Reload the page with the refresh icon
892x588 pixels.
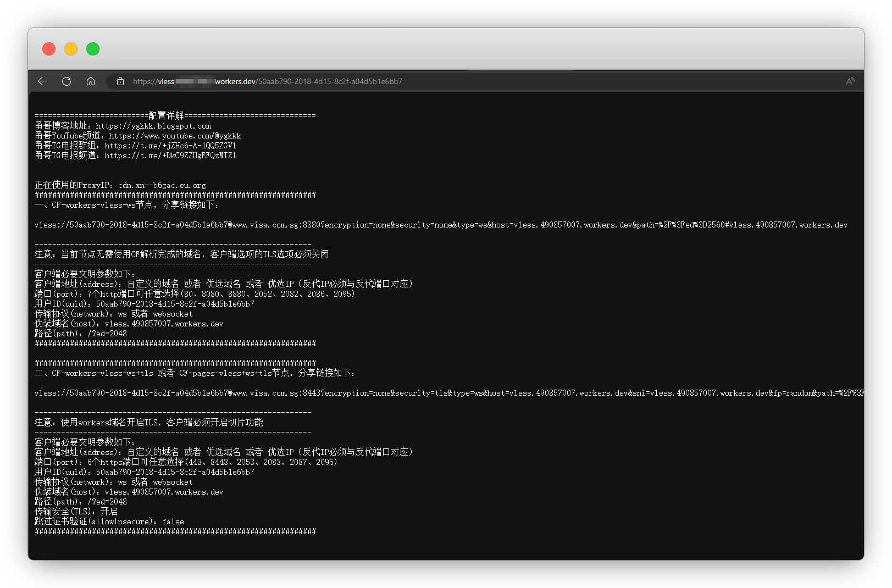pyautogui.click(x=67, y=81)
